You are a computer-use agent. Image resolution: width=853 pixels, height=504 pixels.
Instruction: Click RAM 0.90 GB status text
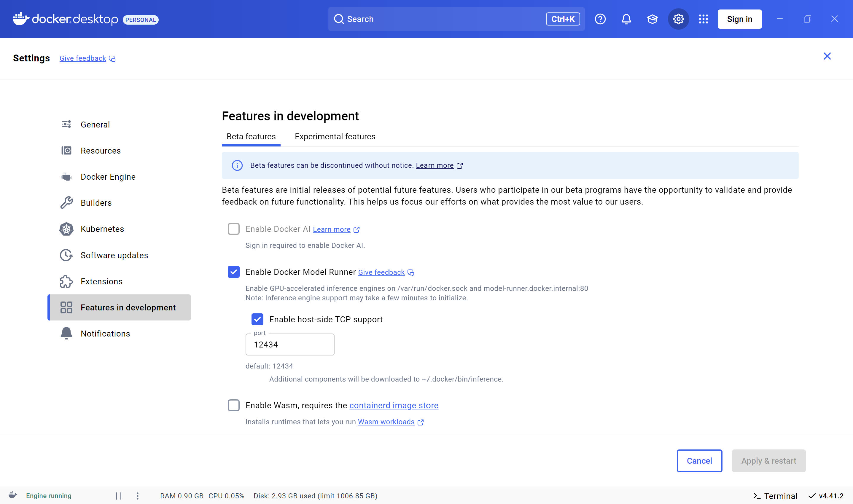(x=182, y=496)
